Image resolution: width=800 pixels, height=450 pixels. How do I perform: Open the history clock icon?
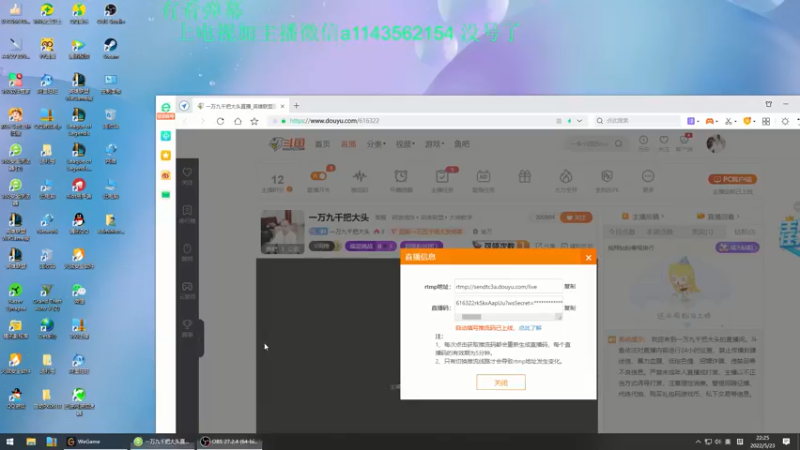(x=643, y=140)
